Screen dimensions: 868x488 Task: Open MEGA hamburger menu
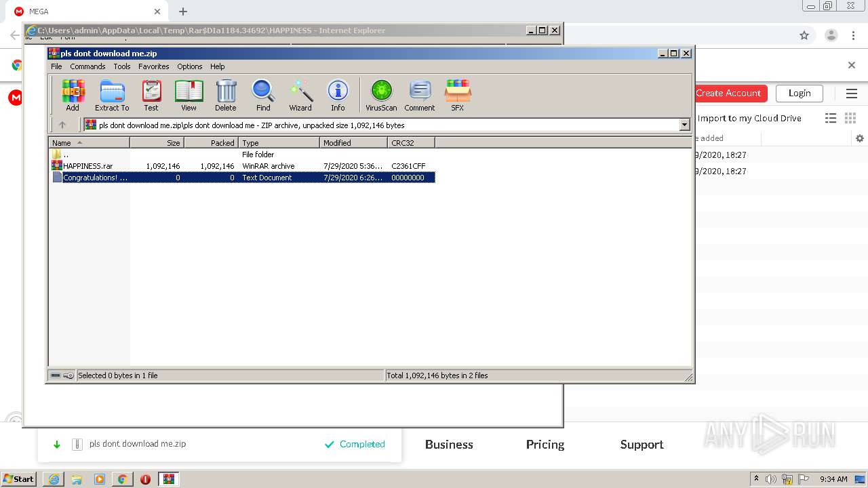click(852, 94)
